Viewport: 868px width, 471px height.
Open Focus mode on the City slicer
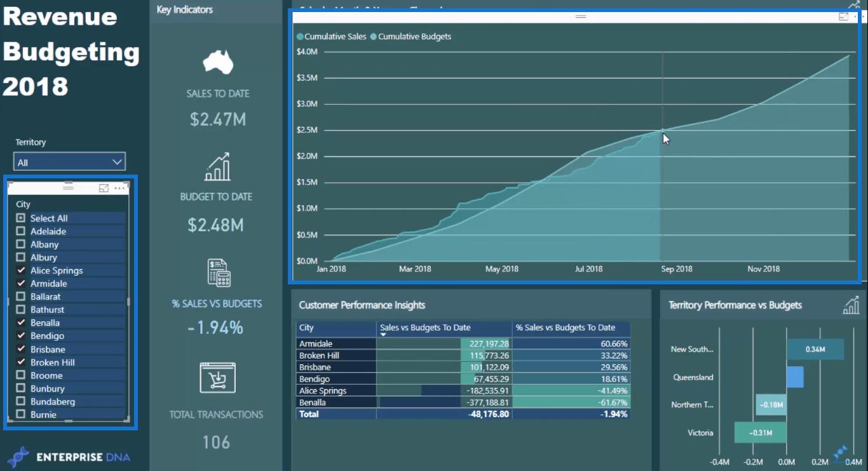coord(104,188)
